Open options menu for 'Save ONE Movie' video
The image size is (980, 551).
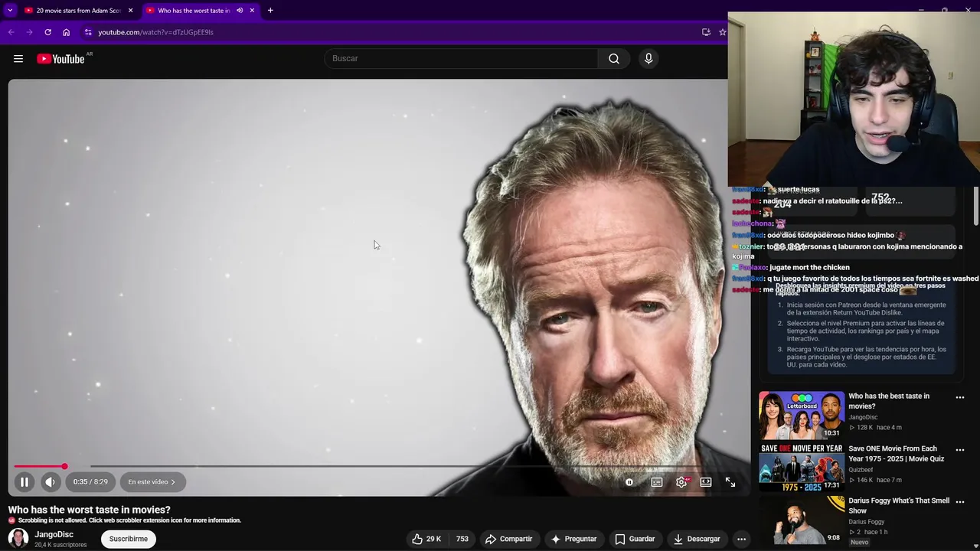pyautogui.click(x=960, y=450)
